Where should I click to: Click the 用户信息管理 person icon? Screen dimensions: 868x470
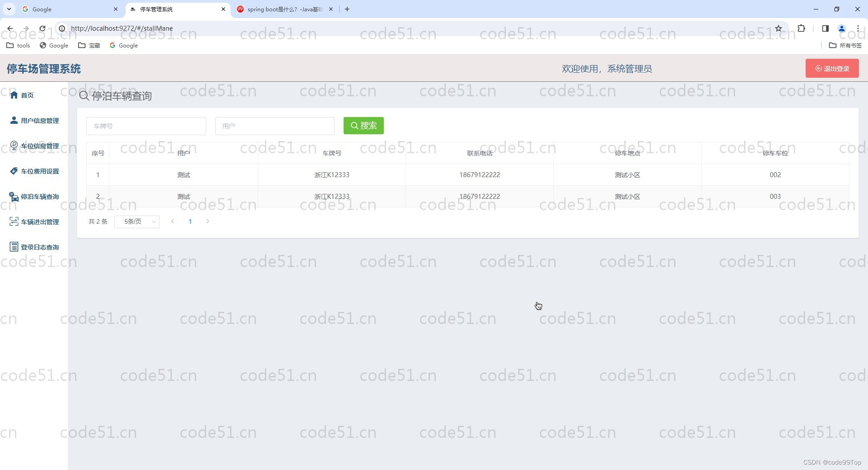tap(14, 120)
